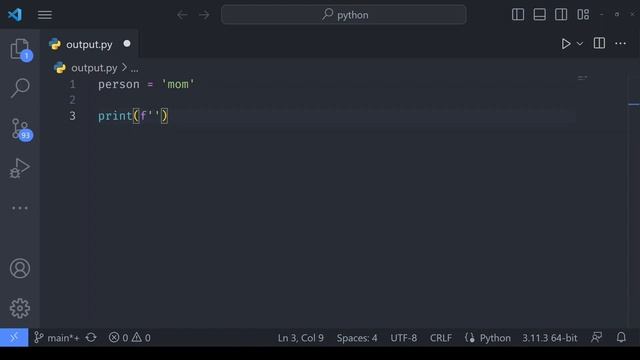Open the Search view in sidebar
Screen dimensions: 640x360
coord(20,88)
